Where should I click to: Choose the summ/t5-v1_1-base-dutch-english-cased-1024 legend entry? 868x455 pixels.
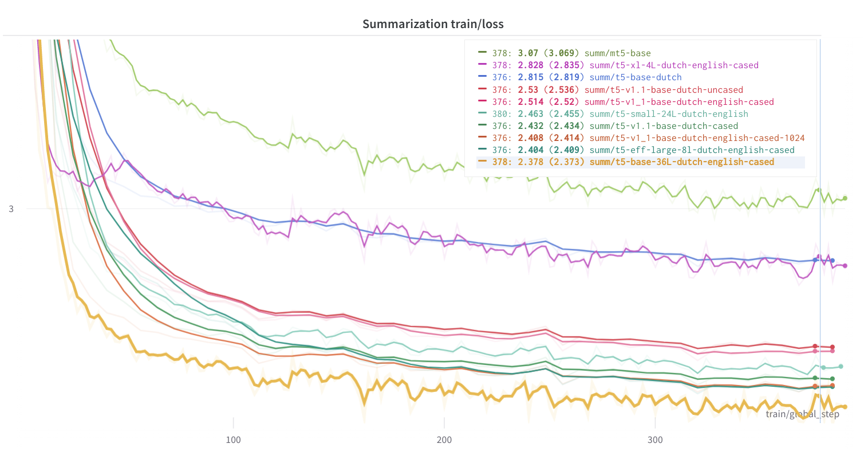[697, 138]
